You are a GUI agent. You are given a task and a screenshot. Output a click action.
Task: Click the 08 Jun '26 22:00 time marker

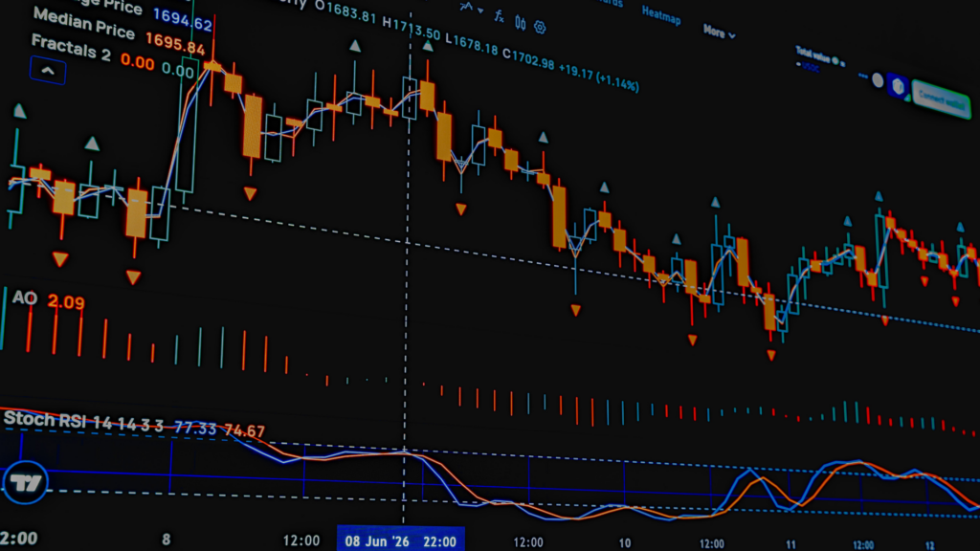401,540
